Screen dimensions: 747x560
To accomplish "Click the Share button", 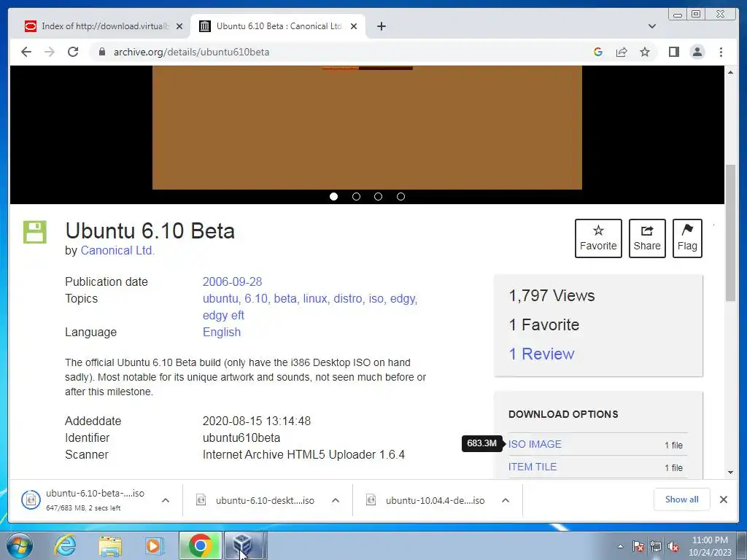I will tap(647, 238).
